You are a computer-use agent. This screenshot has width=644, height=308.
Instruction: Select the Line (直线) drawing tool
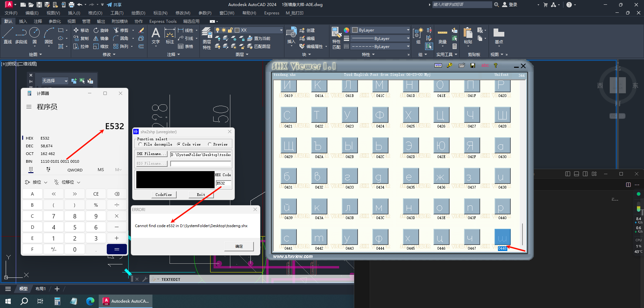8,36
